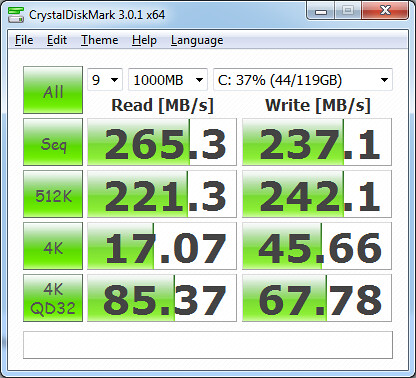The height and width of the screenshot is (378, 416).
Task: Open the drive selector showing C: 37%
Action: (303, 80)
